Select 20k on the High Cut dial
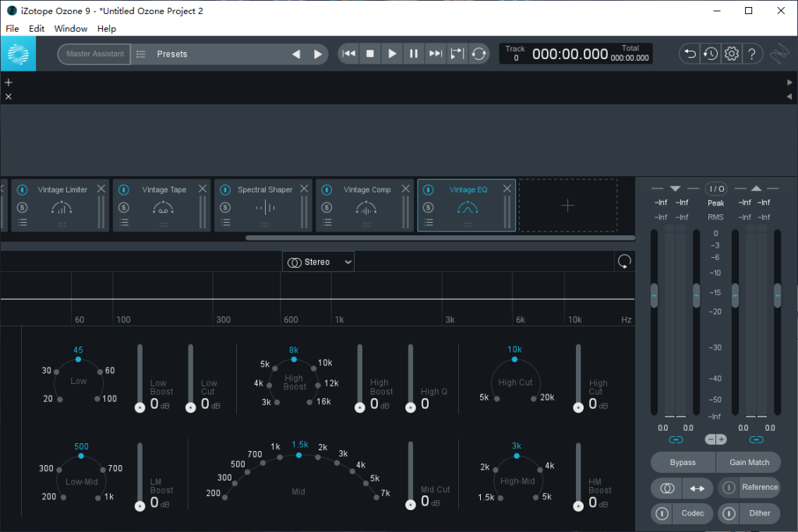 pyautogui.click(x=533, y=399)
